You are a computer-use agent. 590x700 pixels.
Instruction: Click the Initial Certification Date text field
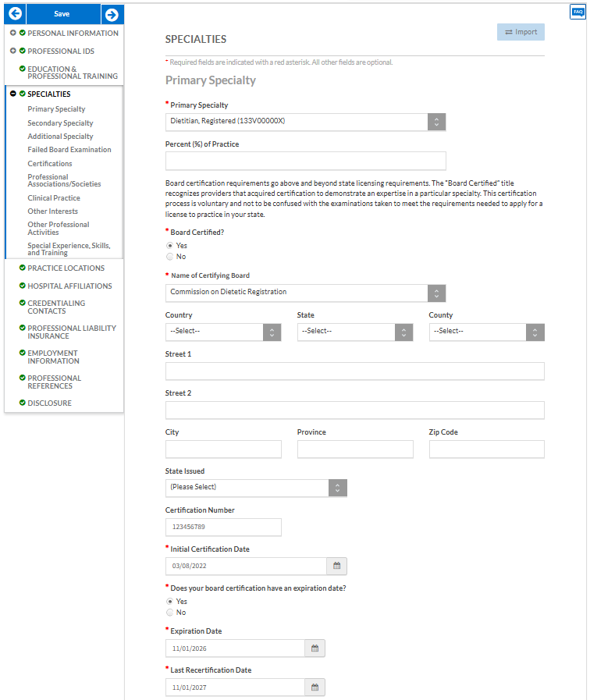pyautogui.click(x=246, y=566)
